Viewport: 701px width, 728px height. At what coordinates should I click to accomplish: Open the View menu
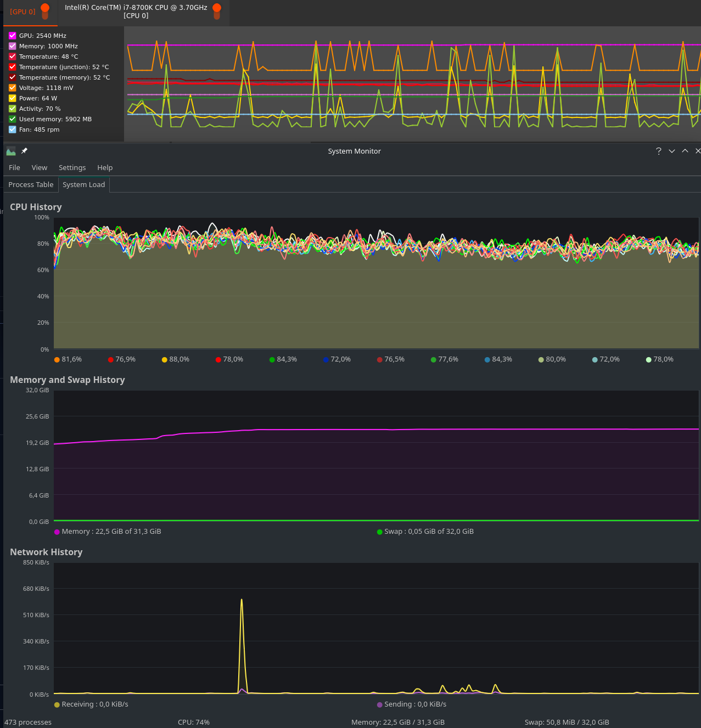coord(40,168)
